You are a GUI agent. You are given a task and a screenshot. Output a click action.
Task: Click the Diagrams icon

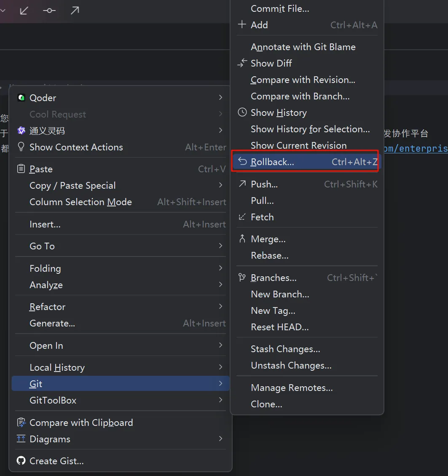coord(21,439)
